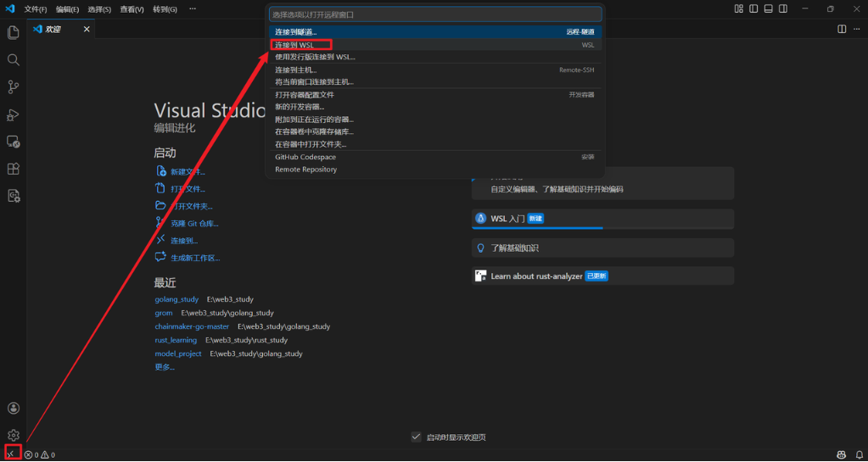
Task: Select 连接到隧道... option
Action: [435, 32]
